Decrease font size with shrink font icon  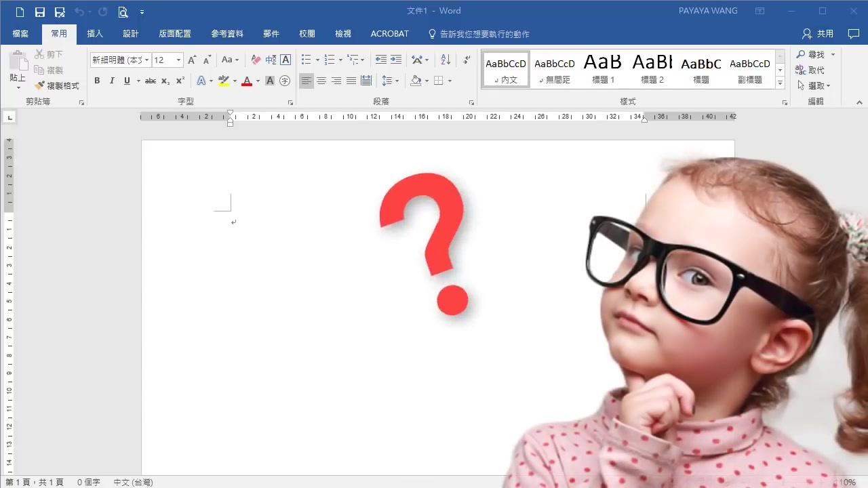click(207, 60)
